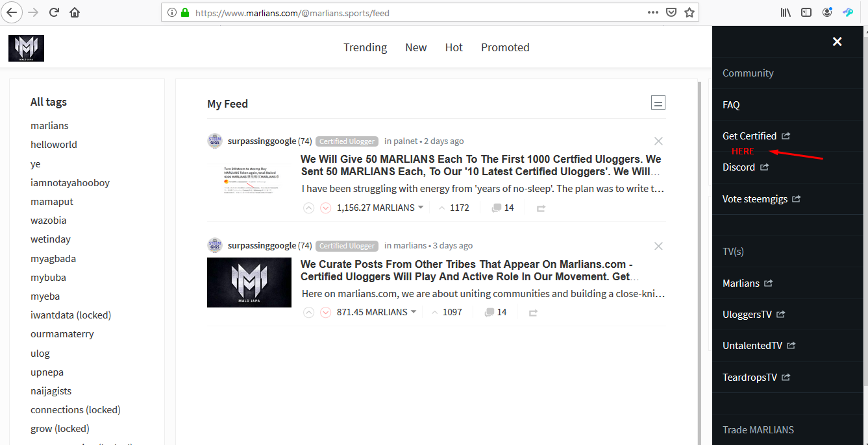Select the iamnotayahooboy tag
The width and height of the screenshot is (868, 445).
click(70, 182)
